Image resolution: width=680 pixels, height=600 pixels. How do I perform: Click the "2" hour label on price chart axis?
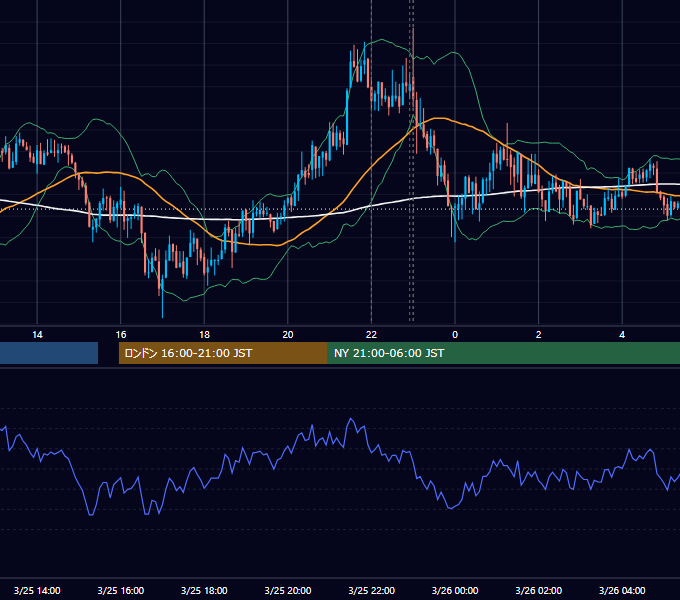539,335
